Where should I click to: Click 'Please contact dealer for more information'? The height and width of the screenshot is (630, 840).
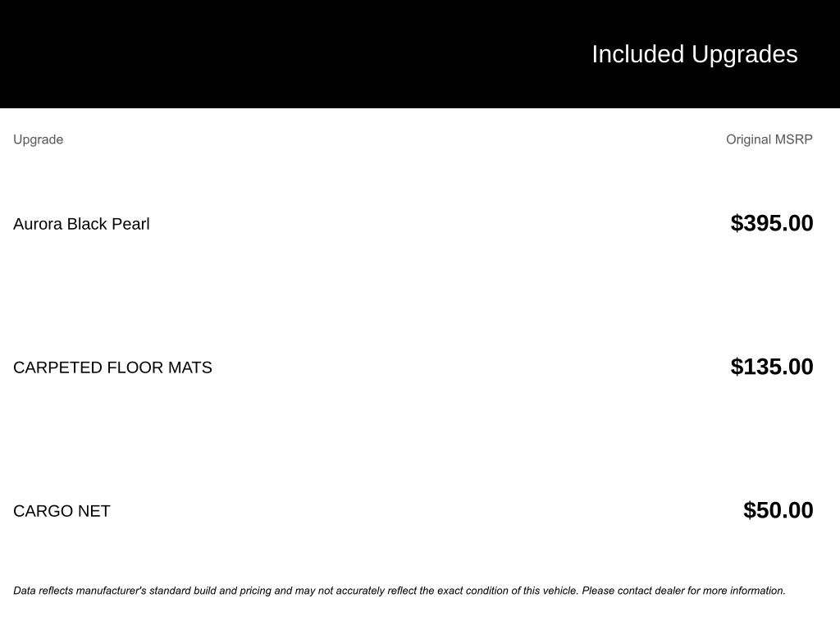pos(683,591)
